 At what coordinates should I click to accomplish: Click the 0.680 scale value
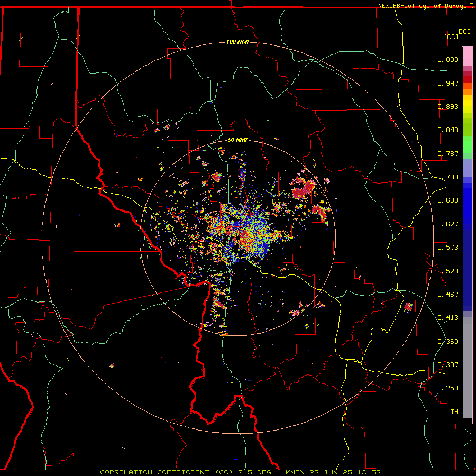click(448, 200)
